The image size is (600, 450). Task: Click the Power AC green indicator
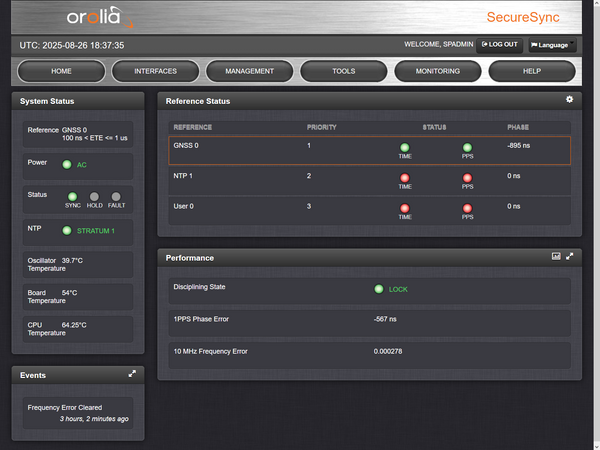point(67,165)
